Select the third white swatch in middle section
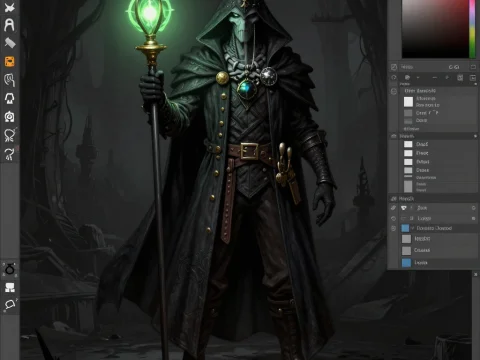The image size is (480, 360). 408,162
